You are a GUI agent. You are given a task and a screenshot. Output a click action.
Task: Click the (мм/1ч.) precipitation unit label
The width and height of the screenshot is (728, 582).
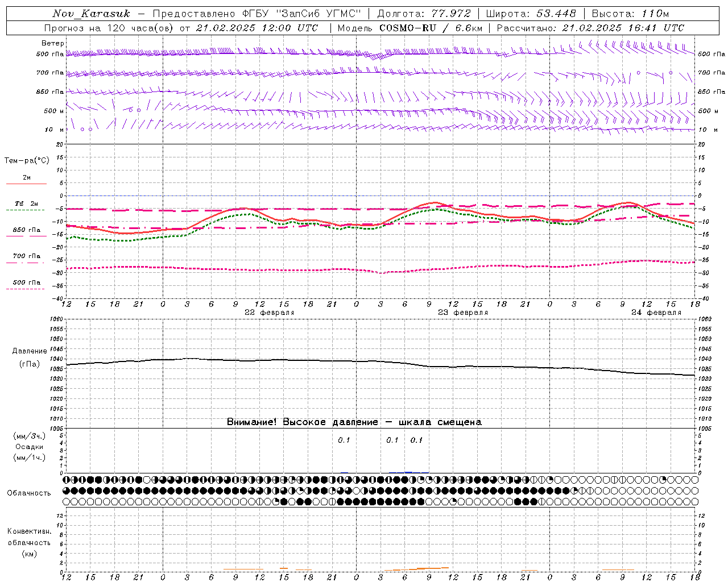pos(30,458)
